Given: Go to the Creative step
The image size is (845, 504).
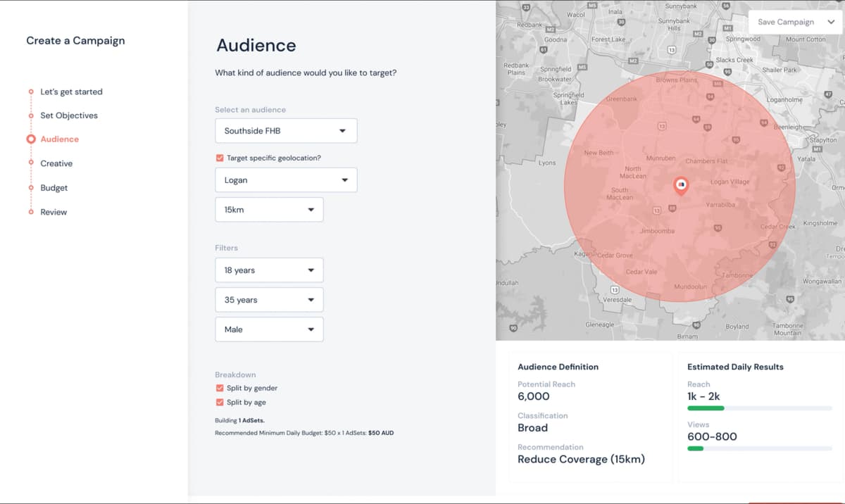Looking at the screenshot, I should pyautogui.click(x=56, y=163).
